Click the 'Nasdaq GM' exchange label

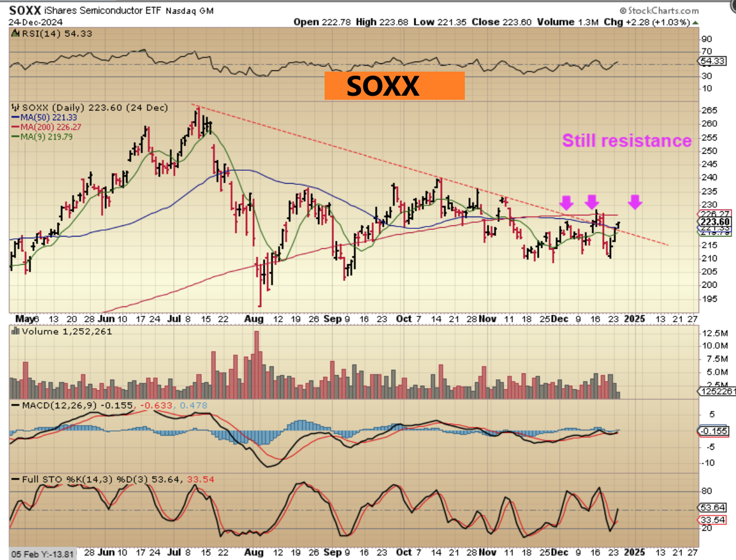coord(190,11)
